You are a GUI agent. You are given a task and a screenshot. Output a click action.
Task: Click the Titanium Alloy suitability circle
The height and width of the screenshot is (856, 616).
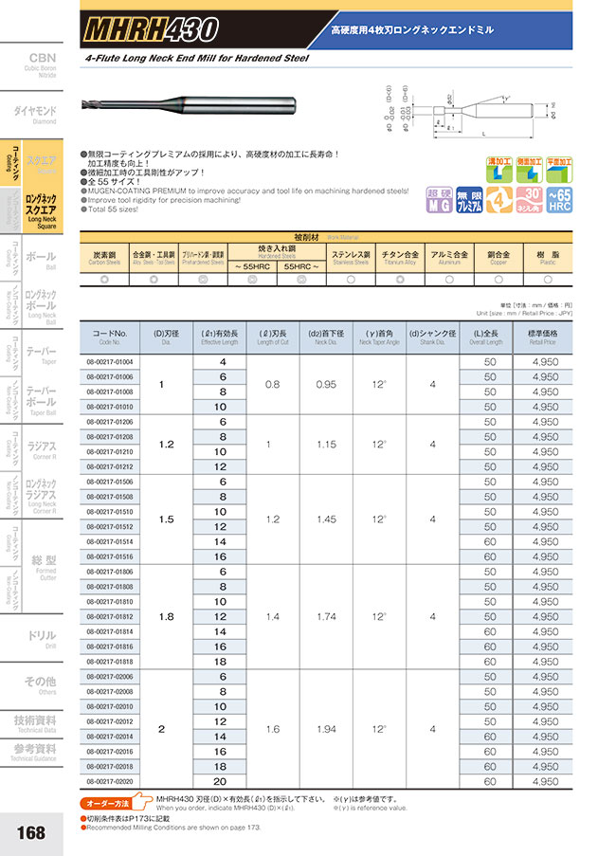[x=400, y=280]
